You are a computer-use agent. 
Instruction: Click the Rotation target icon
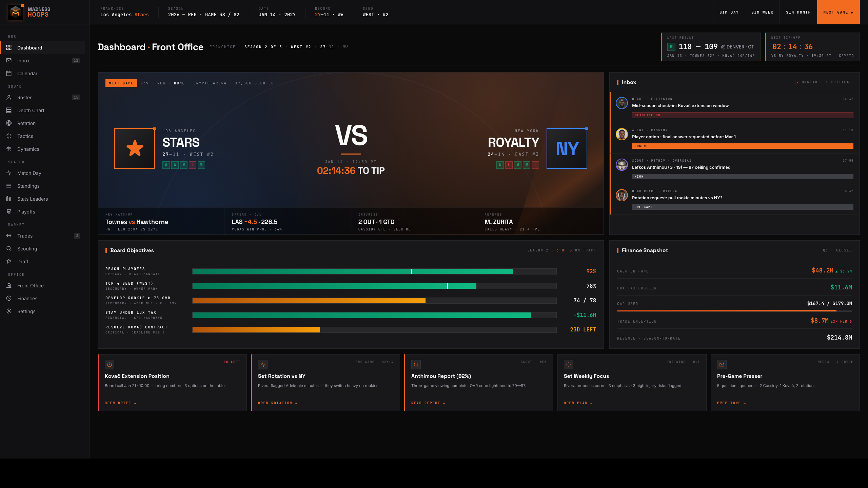(x=9, y=123)
